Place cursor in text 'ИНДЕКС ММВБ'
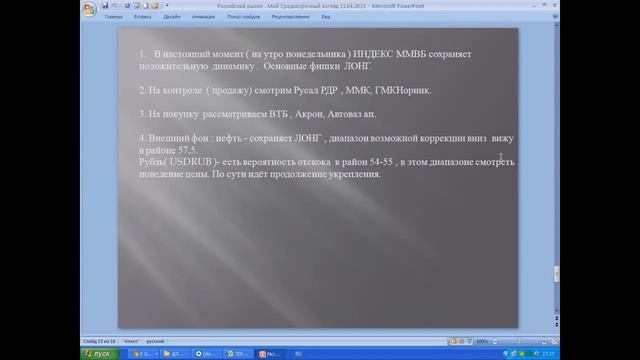 (x=389, y=54)
